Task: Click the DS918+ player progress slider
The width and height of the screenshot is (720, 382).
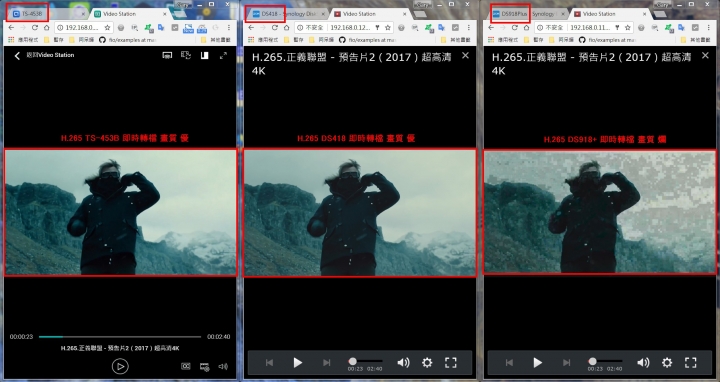Action: (605, 361)
